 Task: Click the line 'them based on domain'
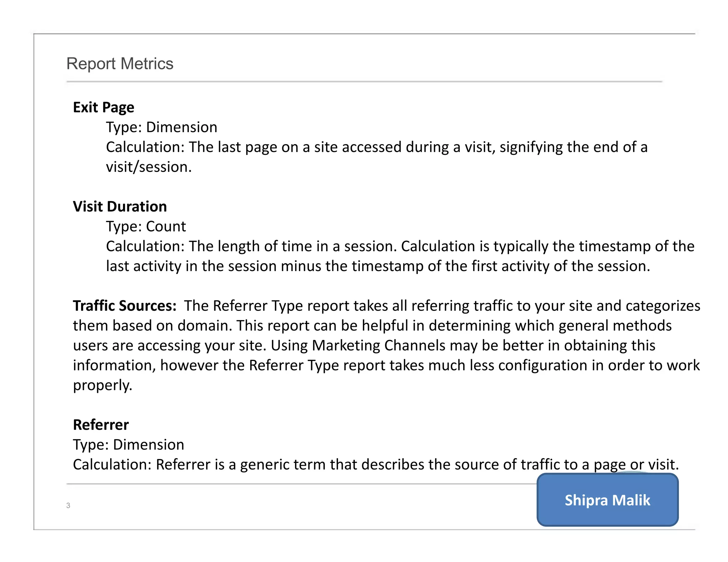coord(372,326)
